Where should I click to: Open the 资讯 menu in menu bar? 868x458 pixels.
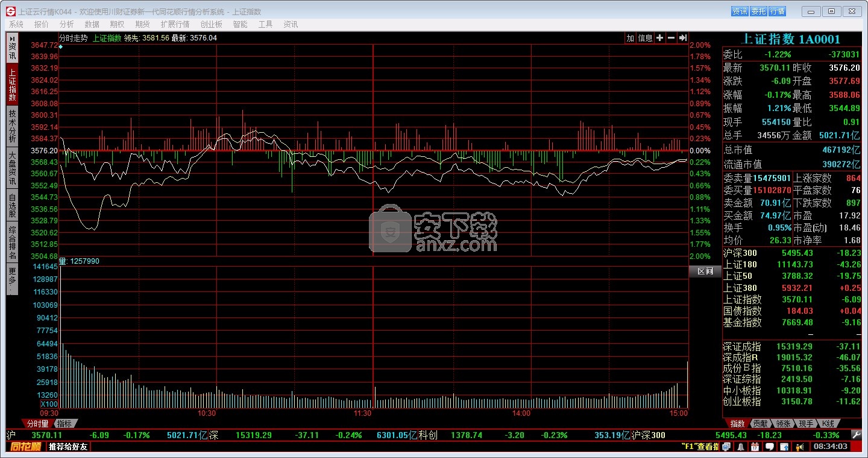pos(291,24)
